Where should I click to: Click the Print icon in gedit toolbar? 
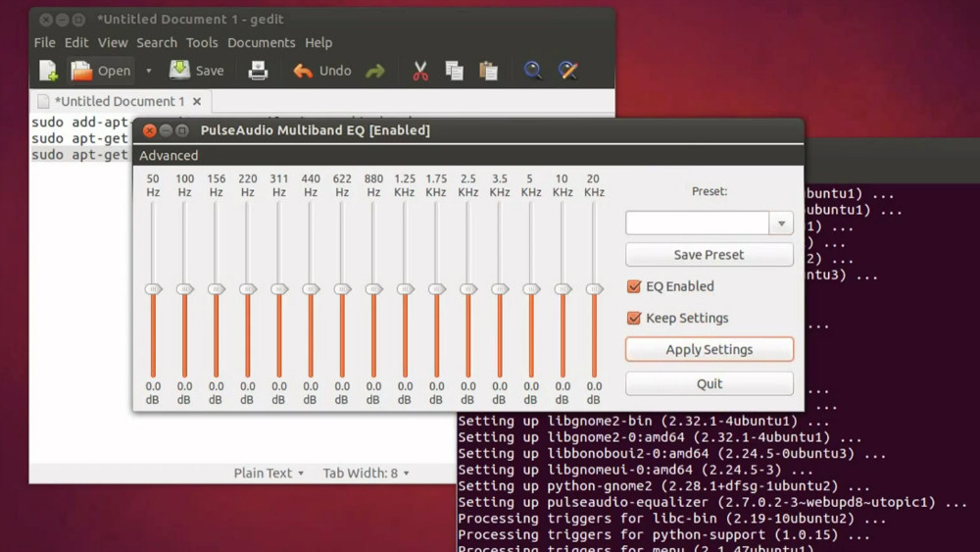[x=258, y=71]
